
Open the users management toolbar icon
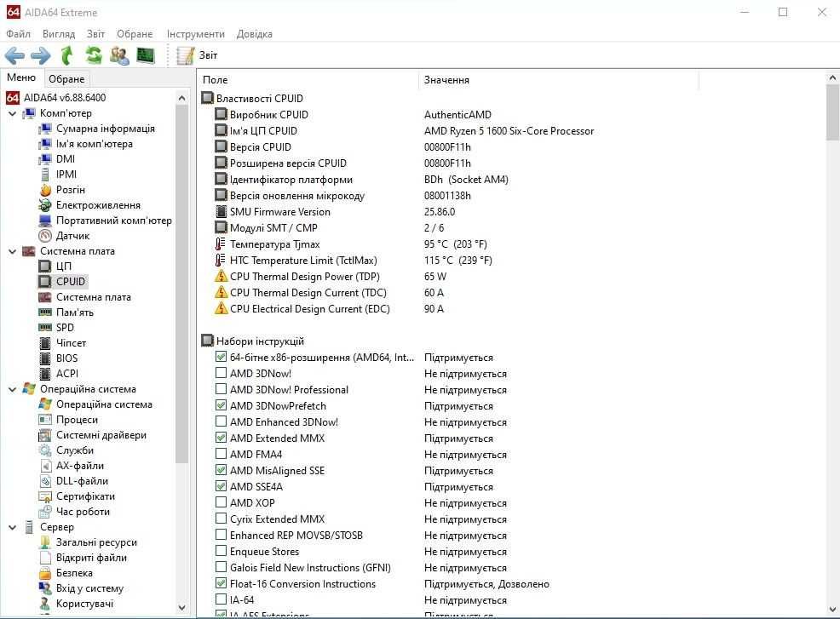(x=119, y=55)
